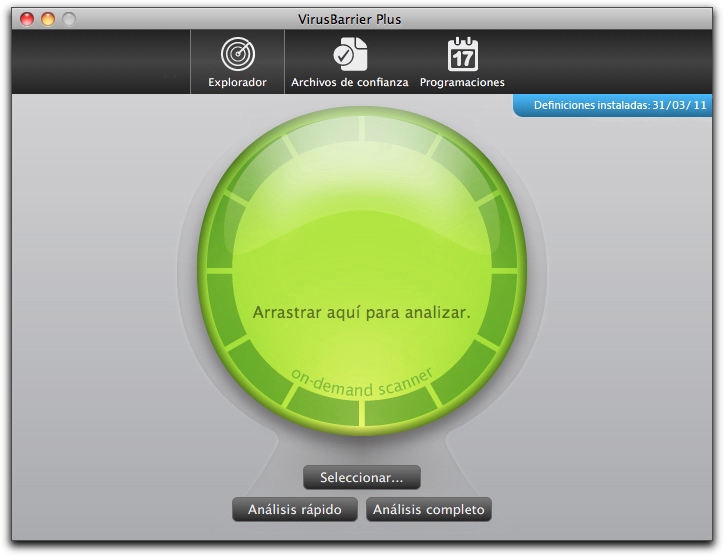Minimize the VirusBarrier Plus window

click(48, 19)
